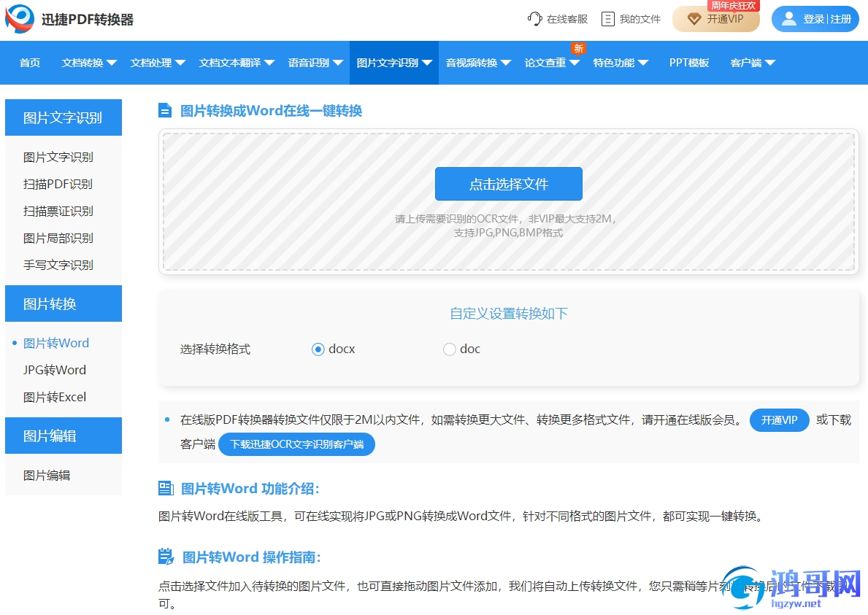The width and height of the screenshot is (868, 615).
Task: Expand the 文档处理 dropdown arrow
Action: click(x=180, y=63)
